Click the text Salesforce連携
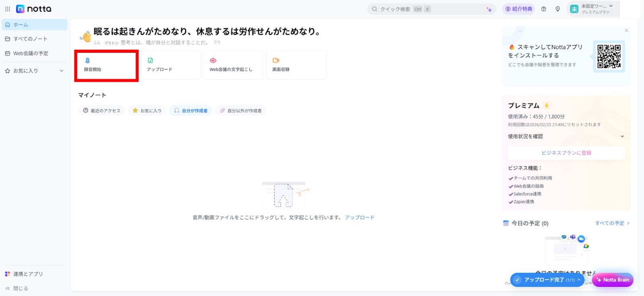 pos(527,194)
